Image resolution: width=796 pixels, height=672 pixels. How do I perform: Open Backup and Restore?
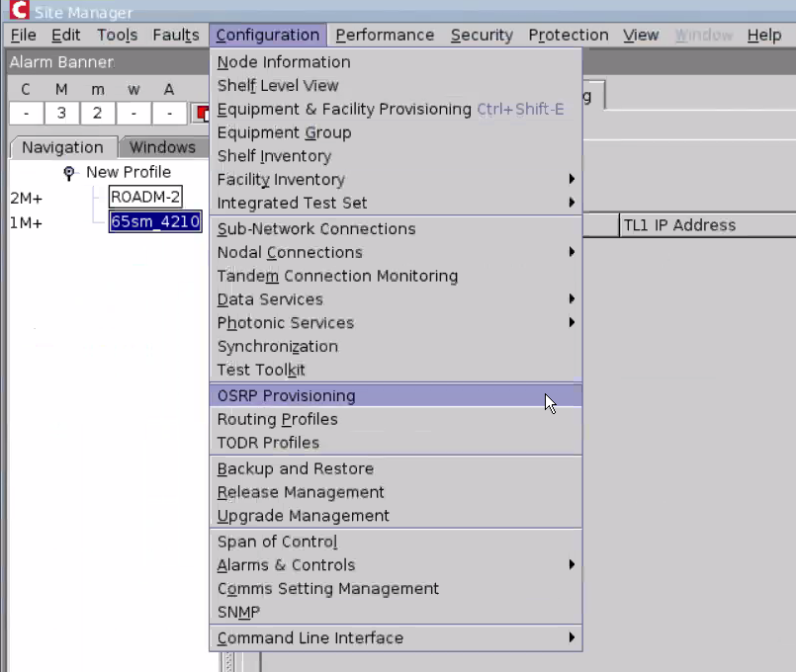(396, 468)
